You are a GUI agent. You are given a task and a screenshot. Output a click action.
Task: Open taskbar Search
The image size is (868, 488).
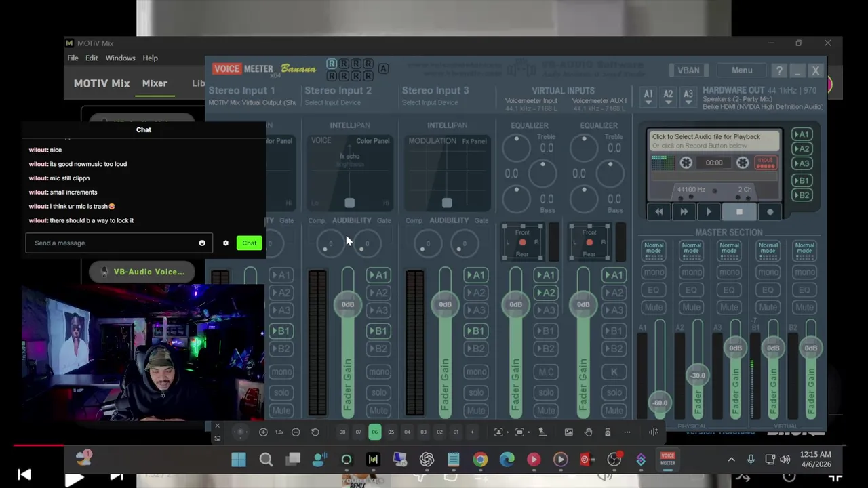[x=266, y=460]
